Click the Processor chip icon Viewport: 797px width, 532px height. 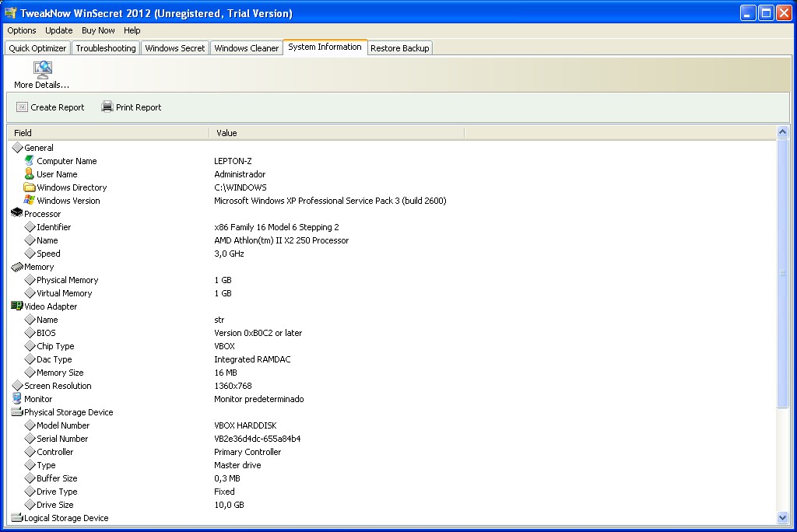coord(17,213)
